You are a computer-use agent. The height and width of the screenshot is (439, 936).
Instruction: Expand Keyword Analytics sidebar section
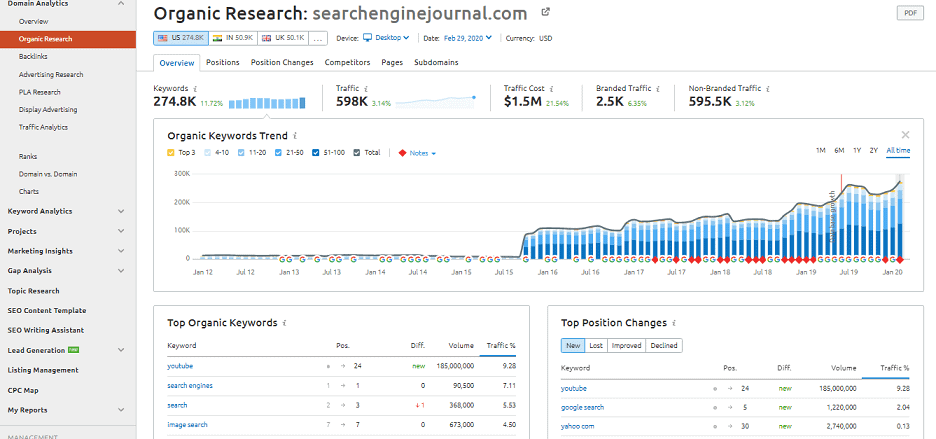pyautogui.click(x=121, y=211)
